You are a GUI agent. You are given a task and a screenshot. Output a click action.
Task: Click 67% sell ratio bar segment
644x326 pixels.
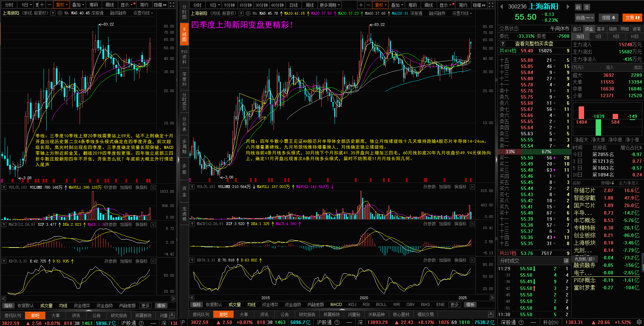(x=546, y=152)
